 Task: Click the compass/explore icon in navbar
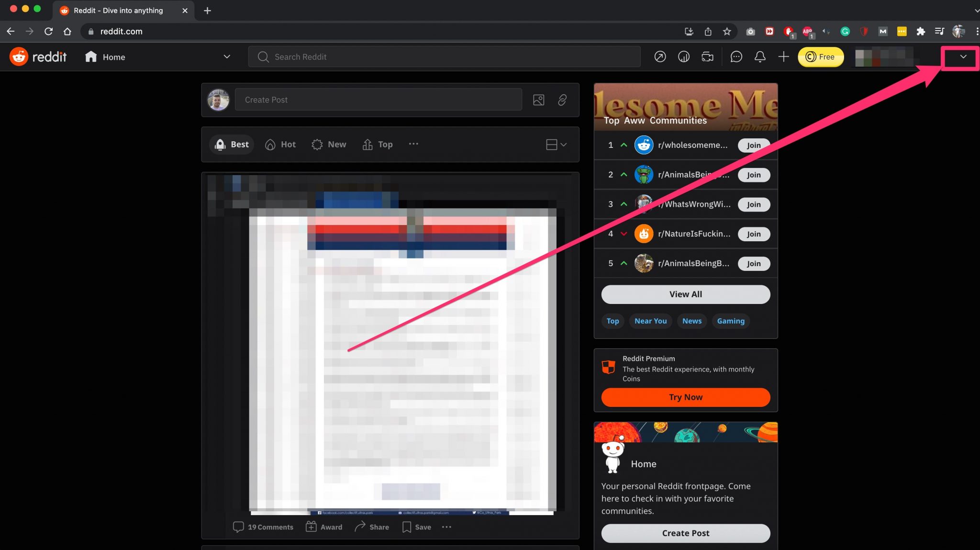point(660,56)
